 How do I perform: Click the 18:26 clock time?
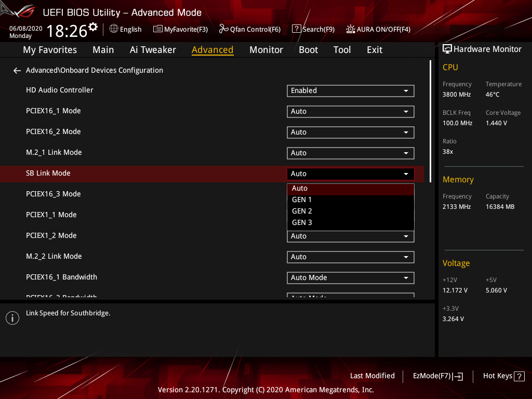[67, 31]
